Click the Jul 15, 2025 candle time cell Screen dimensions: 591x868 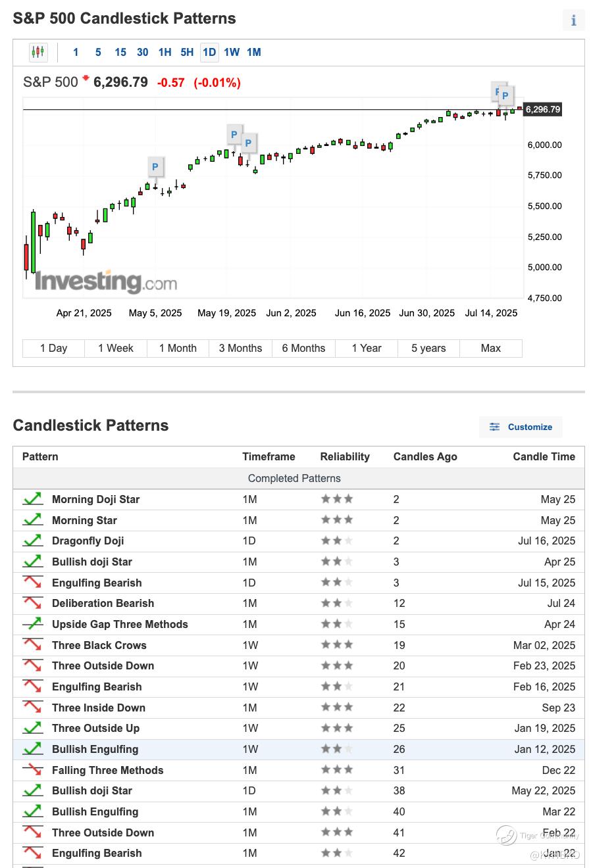546,583
